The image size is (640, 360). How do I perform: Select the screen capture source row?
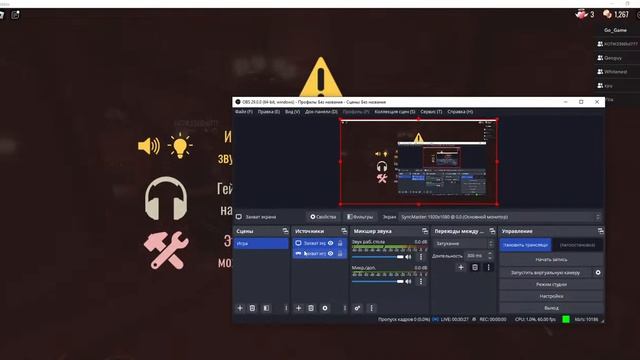point(320,243)
